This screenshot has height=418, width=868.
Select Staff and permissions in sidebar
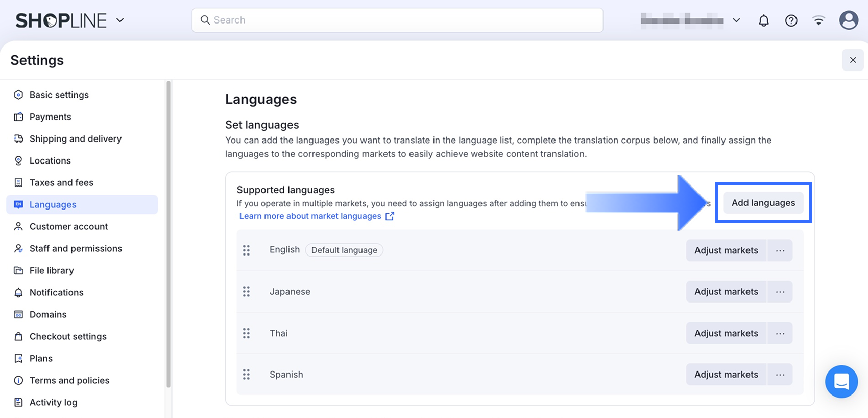tap(76, 249)
